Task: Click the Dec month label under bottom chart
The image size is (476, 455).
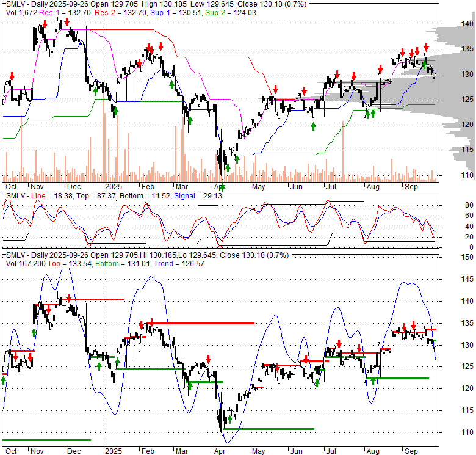Action: [74, 451]
